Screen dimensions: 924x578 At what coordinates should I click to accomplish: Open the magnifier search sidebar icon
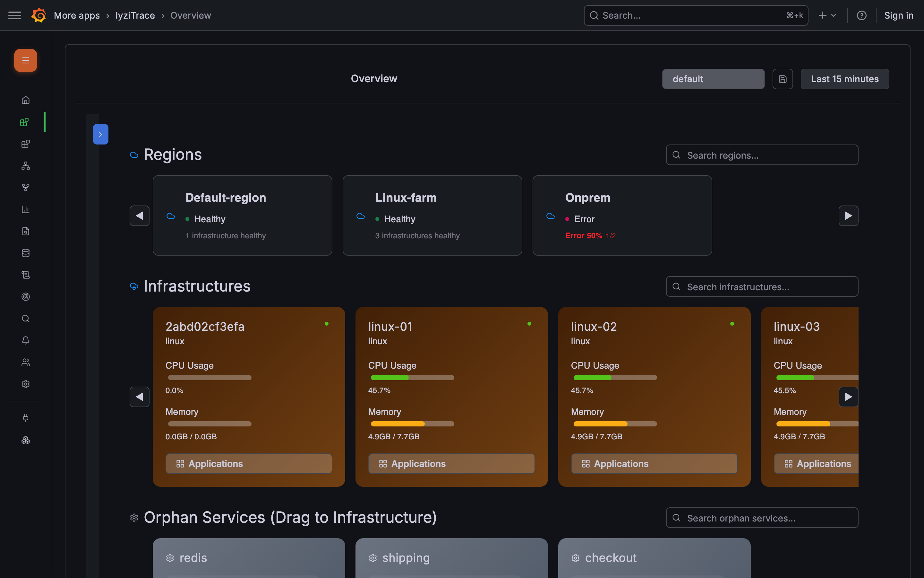(26, 319)
